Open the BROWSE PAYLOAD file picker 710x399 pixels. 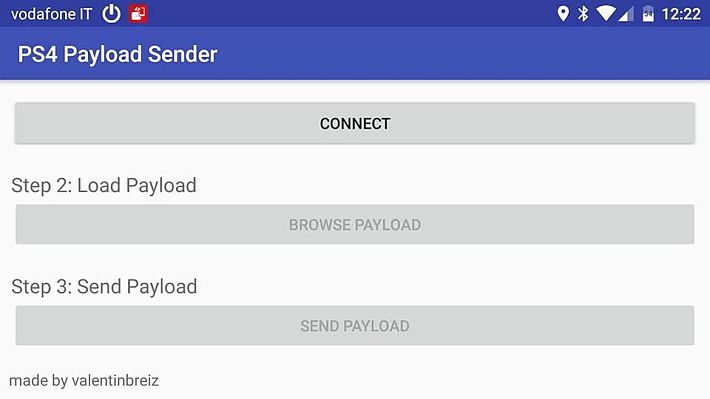(355, 224)
